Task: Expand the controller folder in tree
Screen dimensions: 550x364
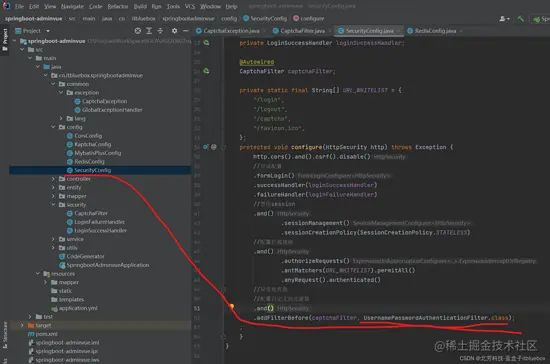Action: [x=53, y=179]
